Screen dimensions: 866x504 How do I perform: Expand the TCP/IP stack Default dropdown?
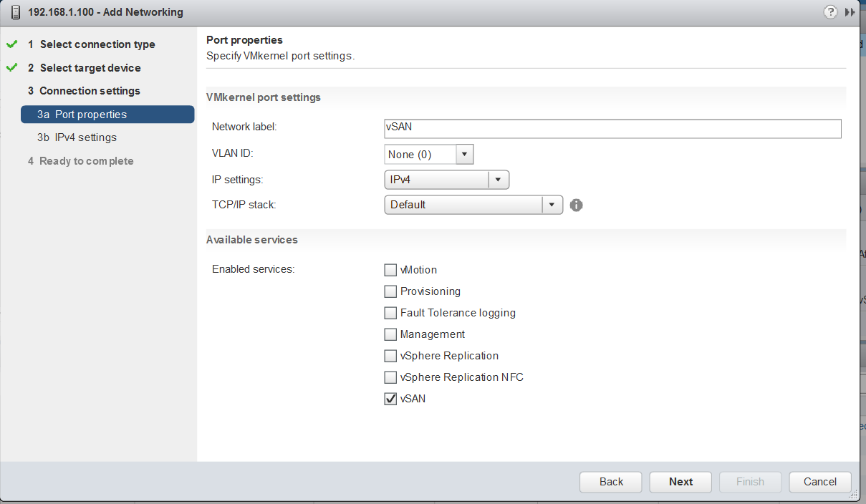(x=473, y=205)
